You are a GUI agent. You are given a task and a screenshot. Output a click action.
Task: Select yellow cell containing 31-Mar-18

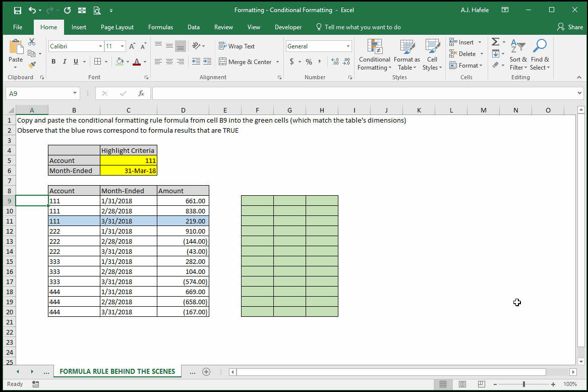129,171
